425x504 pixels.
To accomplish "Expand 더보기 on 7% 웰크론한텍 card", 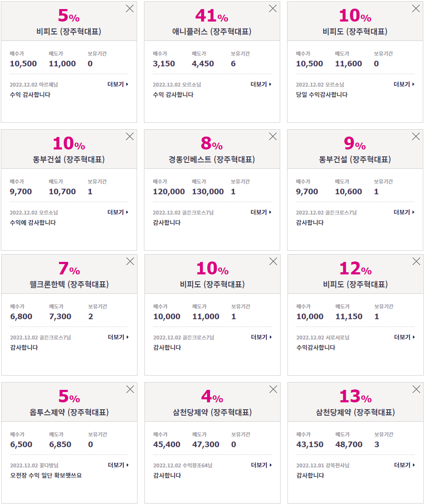I will tap(118, 337).
